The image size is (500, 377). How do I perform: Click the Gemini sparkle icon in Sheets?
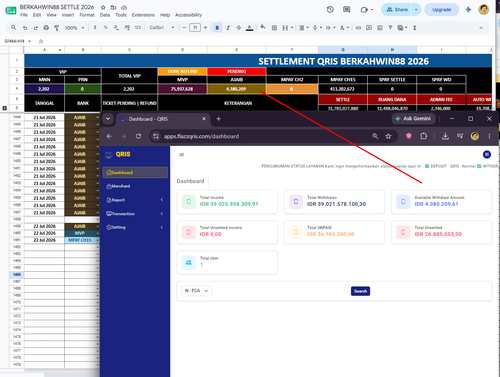tap(468, 10)
